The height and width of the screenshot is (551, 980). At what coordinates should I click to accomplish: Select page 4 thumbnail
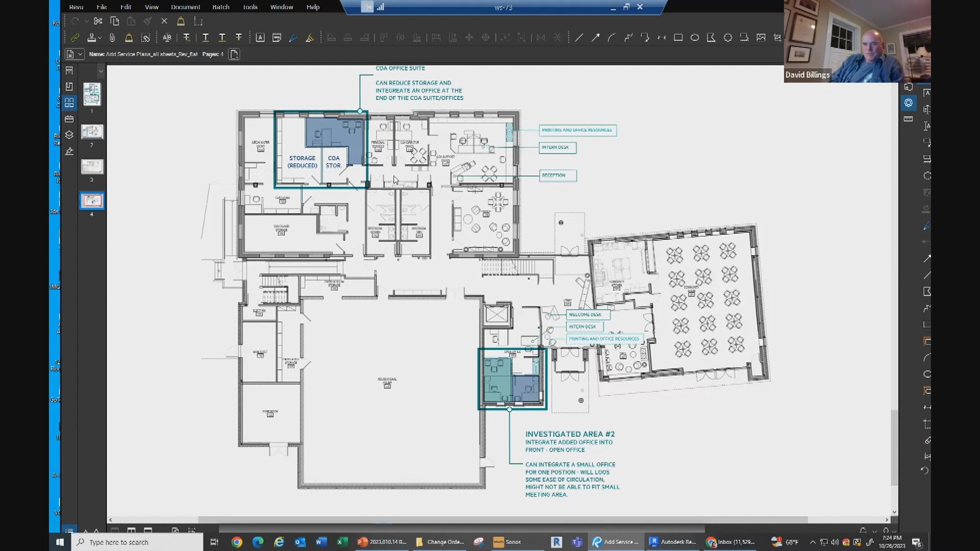tap(92, 201)
